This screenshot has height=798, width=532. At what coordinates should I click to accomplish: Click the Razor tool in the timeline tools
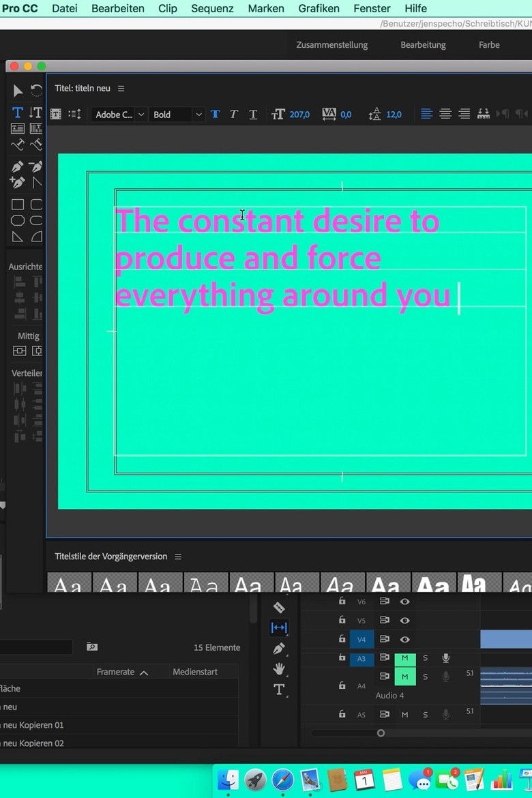coord(278,607)
